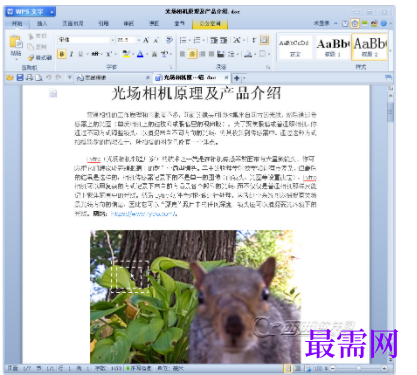Screen dimensions: 417x375
Task: Align paragraph to the right
Action: [x=202, y=54]
